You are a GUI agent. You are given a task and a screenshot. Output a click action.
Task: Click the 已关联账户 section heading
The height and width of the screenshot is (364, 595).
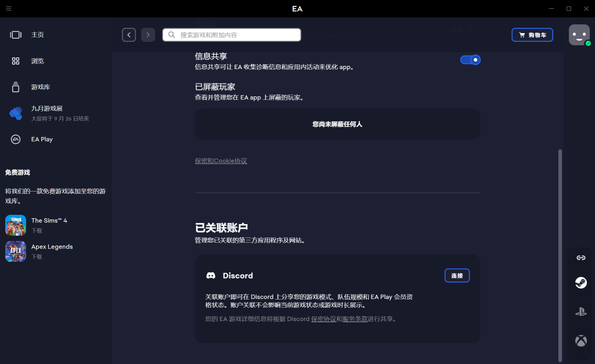221,228
